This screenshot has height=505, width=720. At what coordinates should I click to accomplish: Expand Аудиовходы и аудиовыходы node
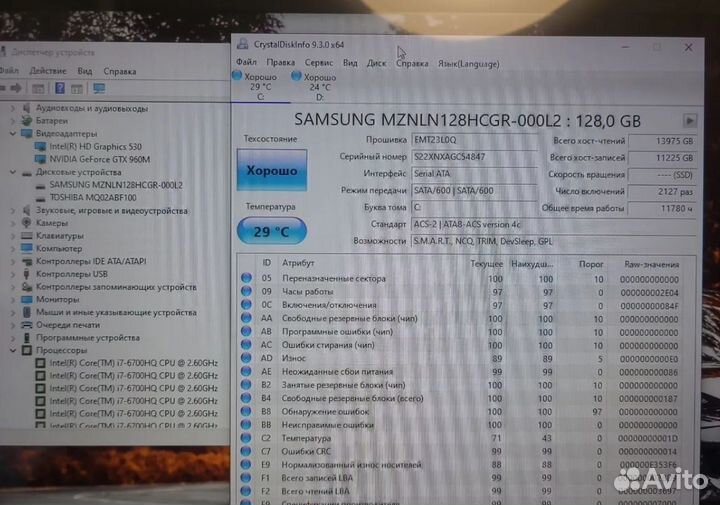[x=13, y=108]
